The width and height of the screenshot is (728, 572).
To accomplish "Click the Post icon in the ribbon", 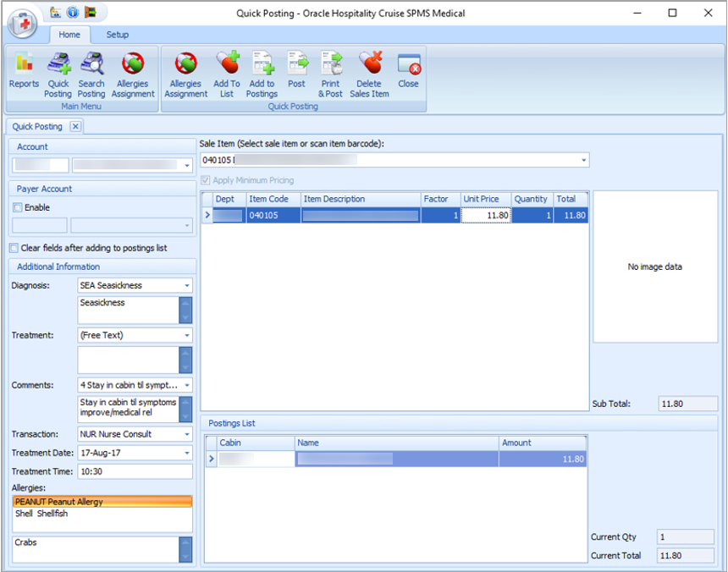I will (x=298, y=72).
